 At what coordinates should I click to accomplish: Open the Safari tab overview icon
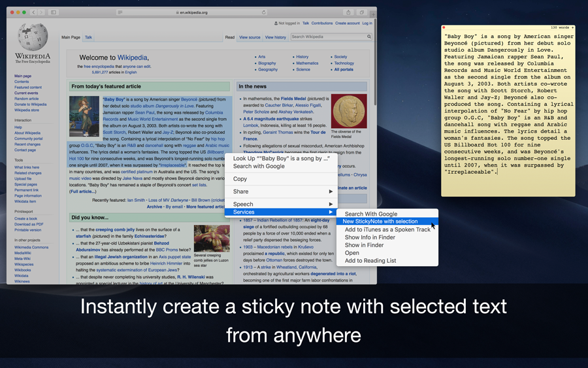coord(360,12)
